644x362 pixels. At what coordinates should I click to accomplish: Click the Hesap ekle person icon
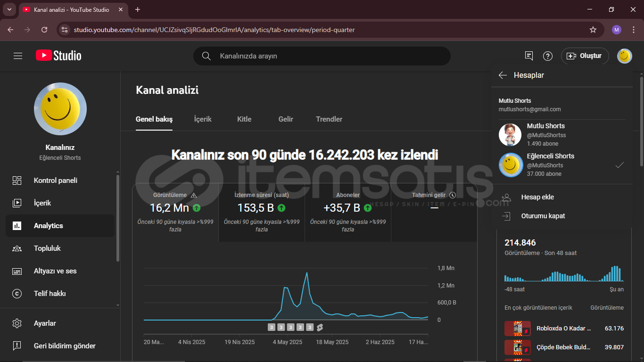[506, 197]
